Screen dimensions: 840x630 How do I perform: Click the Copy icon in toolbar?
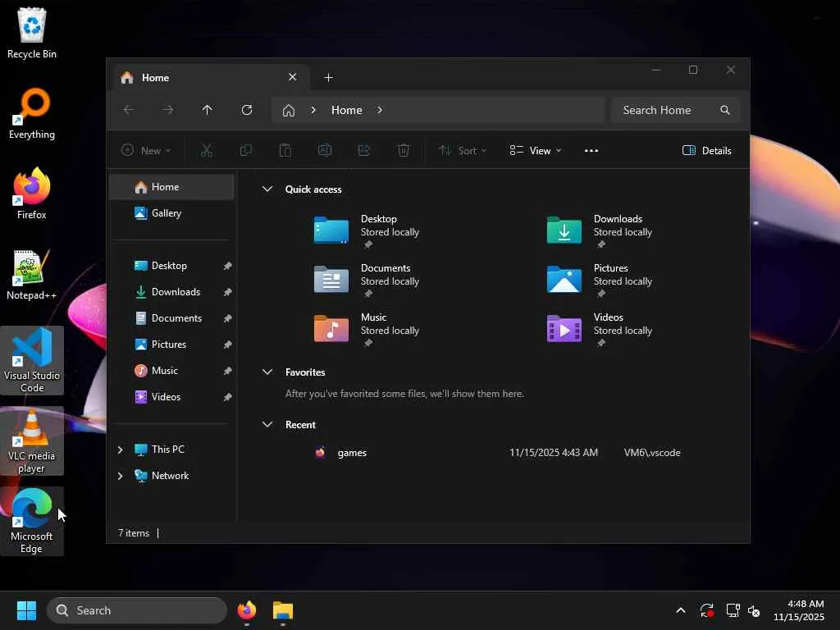(x=246, y=151)
